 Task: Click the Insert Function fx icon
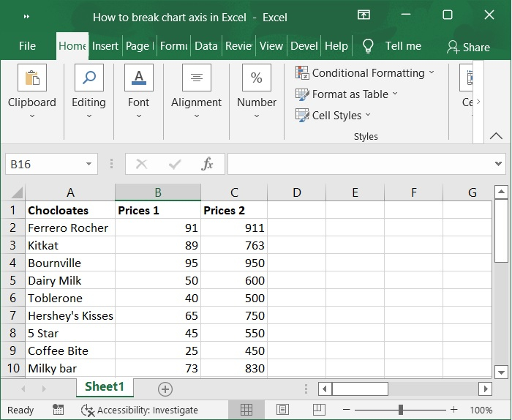[208, 164]
